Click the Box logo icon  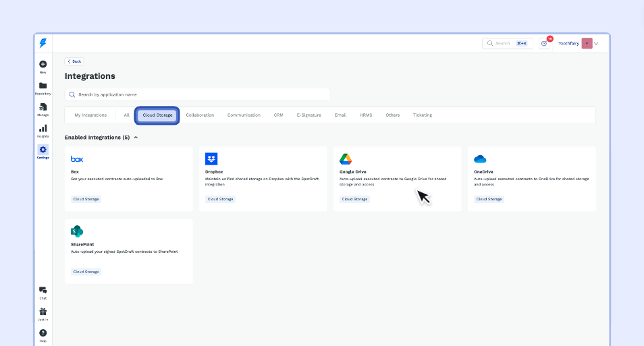[x=77, y=159]
